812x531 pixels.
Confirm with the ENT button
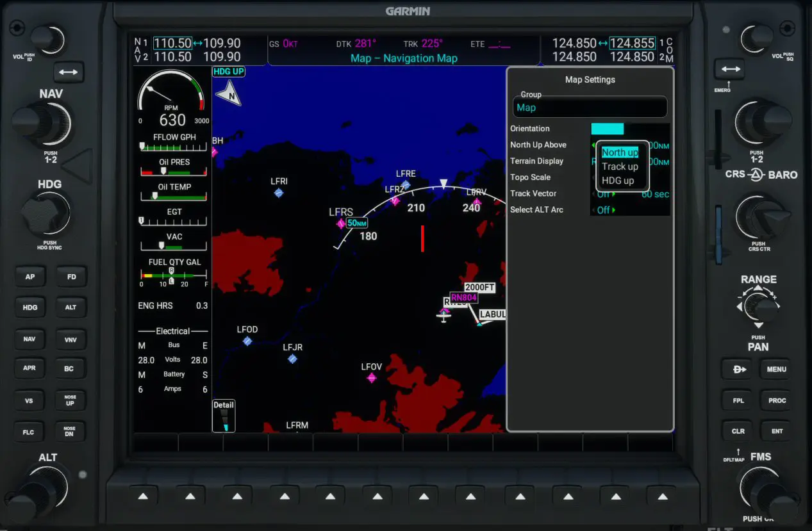coord(777,431)
